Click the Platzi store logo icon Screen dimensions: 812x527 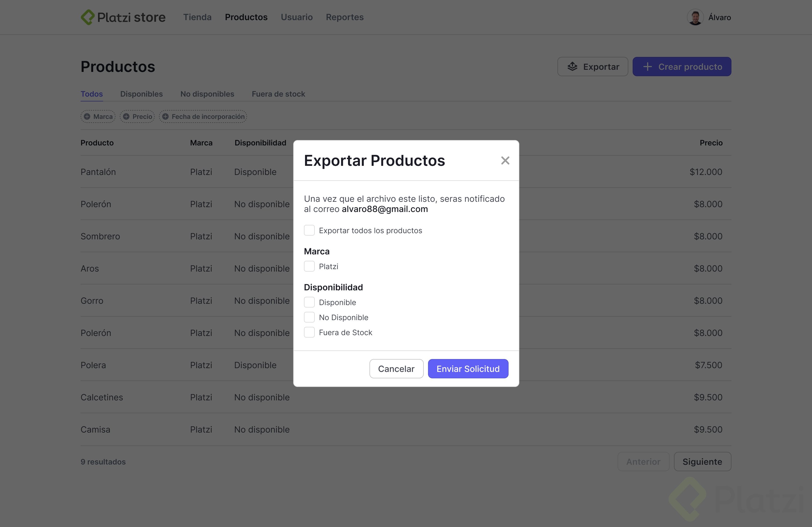(x=88, y=17)
